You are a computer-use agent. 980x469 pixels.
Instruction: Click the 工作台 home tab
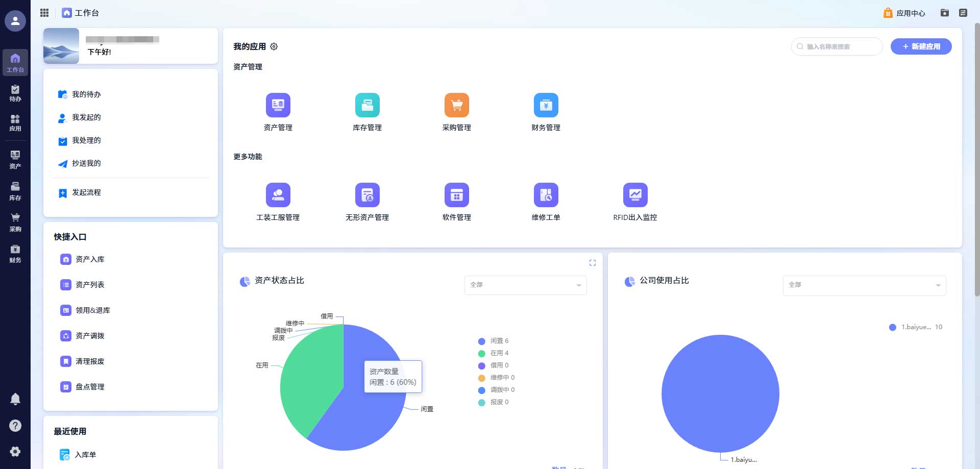tap(81, 13)
